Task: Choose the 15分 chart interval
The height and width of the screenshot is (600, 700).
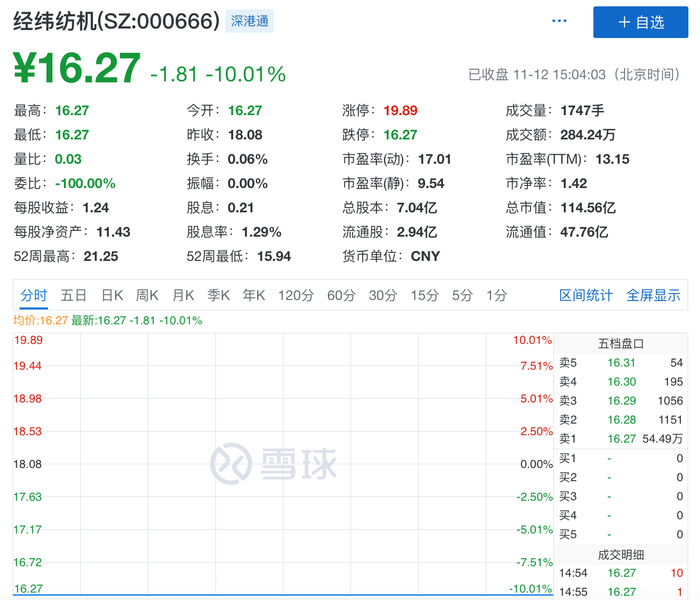Action: [x=425, y=295]
